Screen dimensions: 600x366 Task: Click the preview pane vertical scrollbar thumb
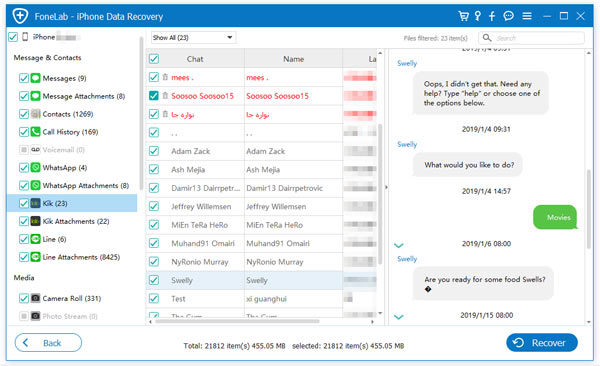tap(589, 209)
